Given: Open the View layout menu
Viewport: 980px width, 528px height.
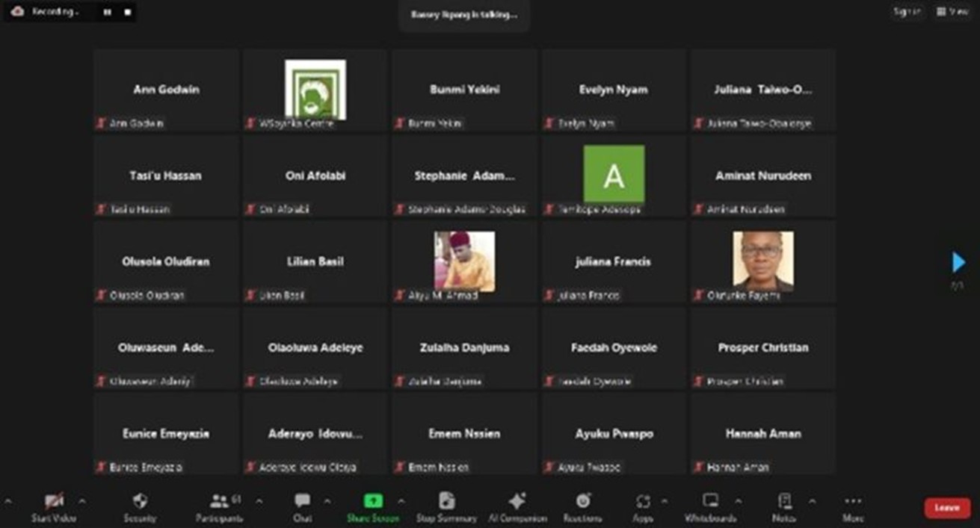Looking at the screenshot, I should (952, 11).
